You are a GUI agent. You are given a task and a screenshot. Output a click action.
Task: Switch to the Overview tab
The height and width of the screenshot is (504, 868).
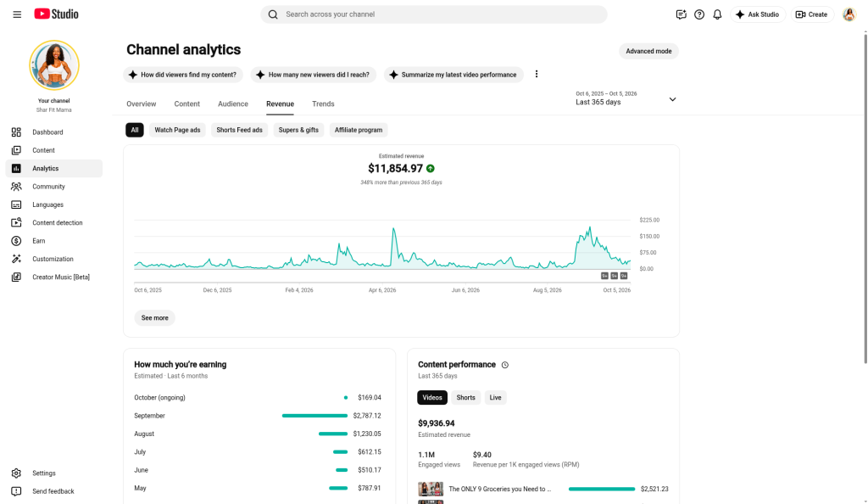coord(142,104)
